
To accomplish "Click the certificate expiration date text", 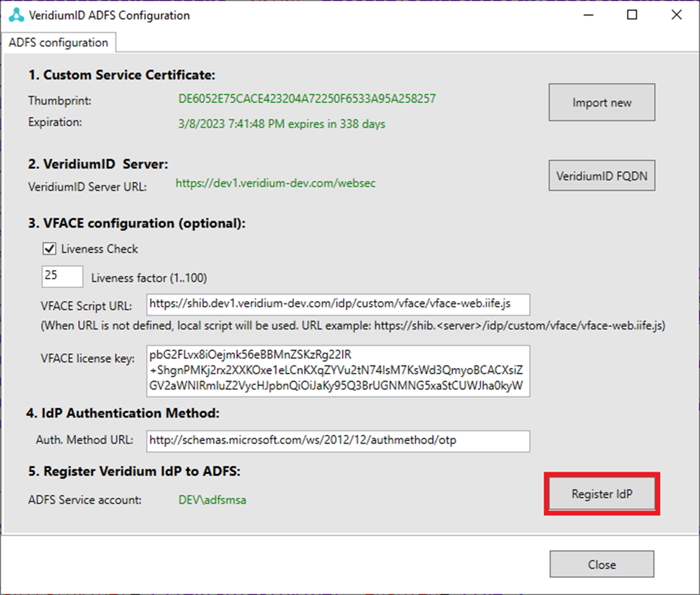I will click(282, 124).
